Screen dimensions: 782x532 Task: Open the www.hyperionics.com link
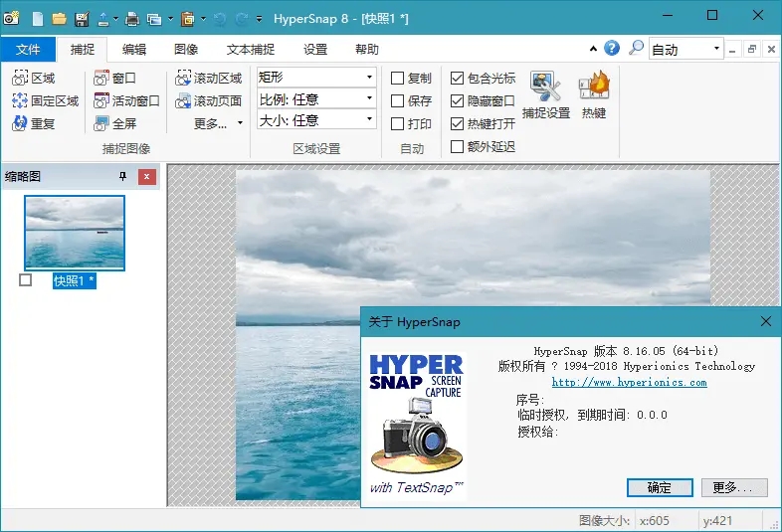tap(629, 382)
